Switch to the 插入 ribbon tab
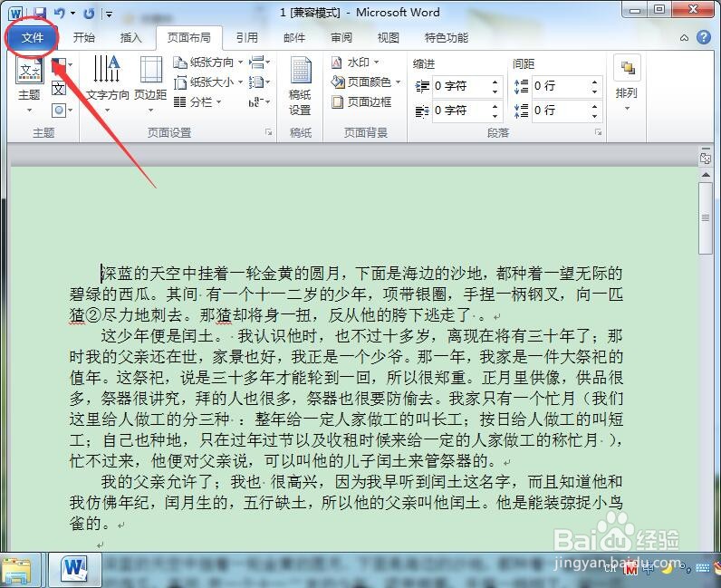The image size is (721, 588). pos(131,37)
